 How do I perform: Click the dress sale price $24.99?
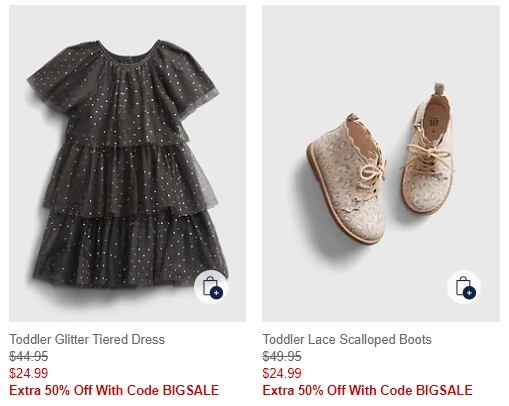[29, 373]
